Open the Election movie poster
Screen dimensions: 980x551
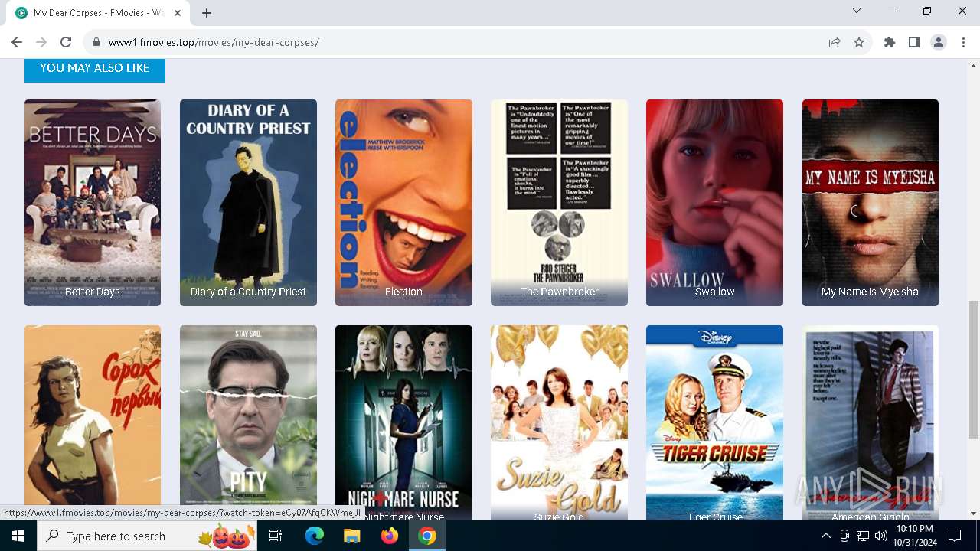pos(403,203)
